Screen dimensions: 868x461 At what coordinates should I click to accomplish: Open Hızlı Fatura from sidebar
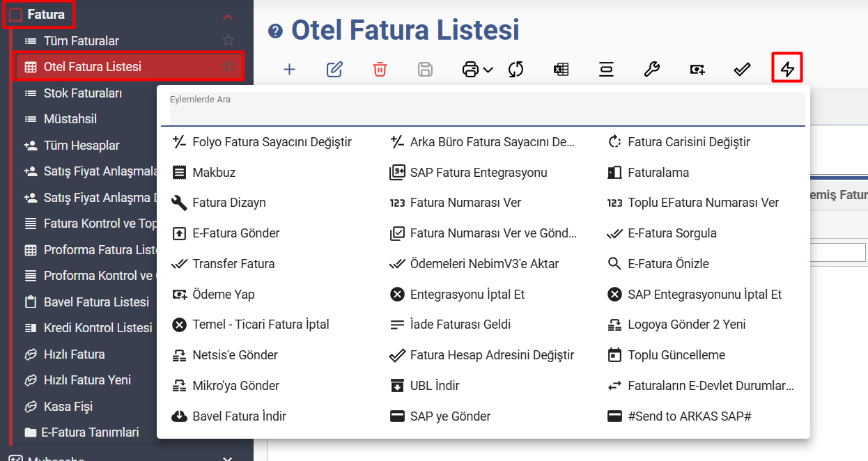[74, 354]
